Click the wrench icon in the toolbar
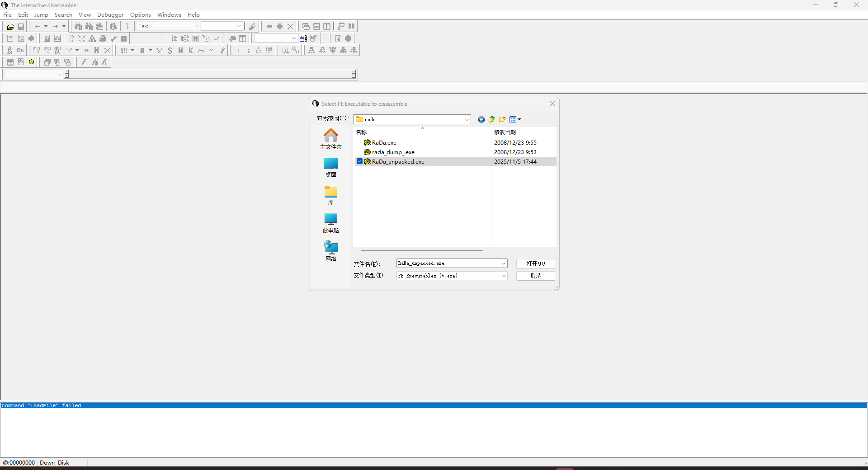 point(113,39)
